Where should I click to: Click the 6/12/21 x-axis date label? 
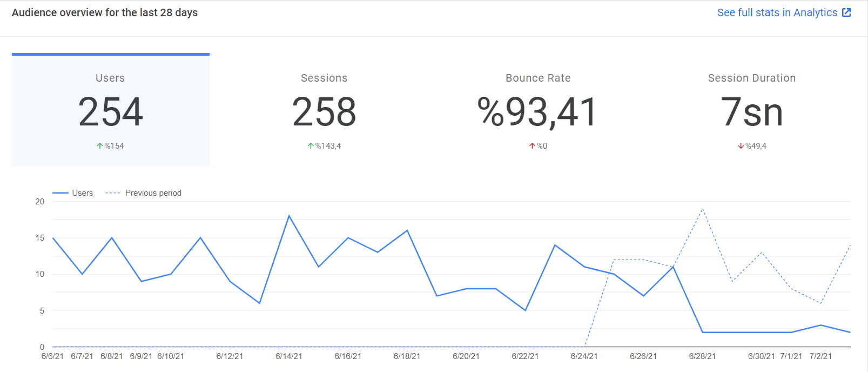pyautogui.click(x=230, y=356)
